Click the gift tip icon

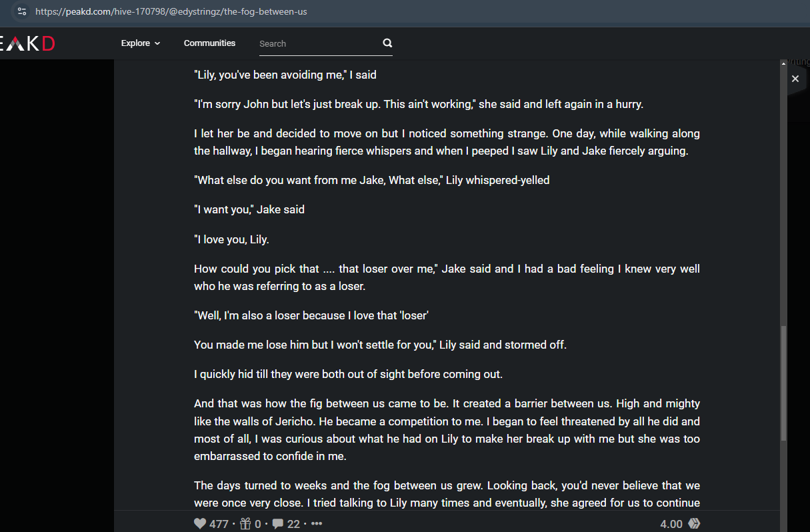[x=245, y=523]
